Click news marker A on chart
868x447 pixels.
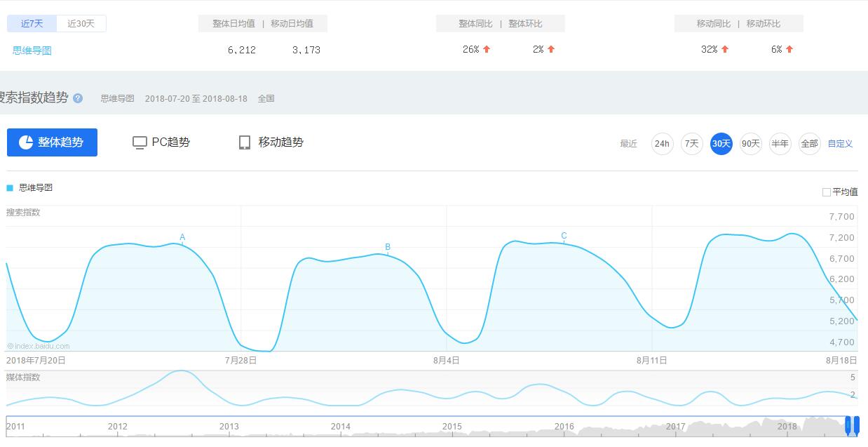tap(182, 237)
